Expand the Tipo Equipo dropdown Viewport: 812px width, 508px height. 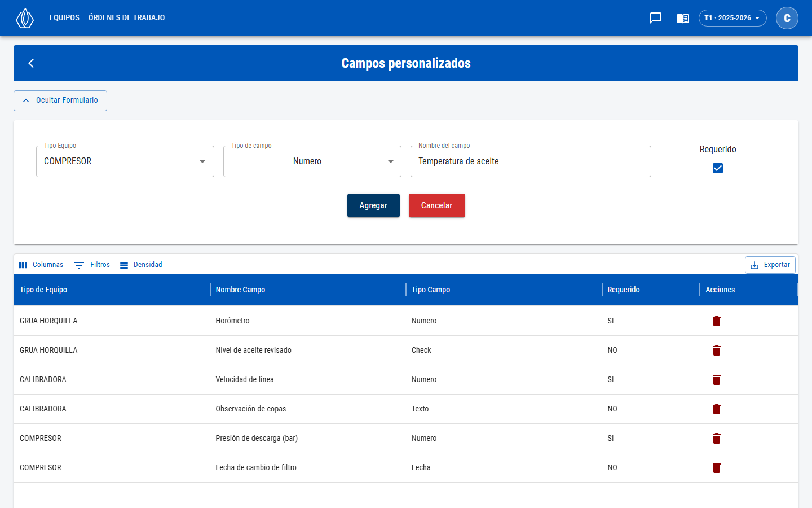125,161
